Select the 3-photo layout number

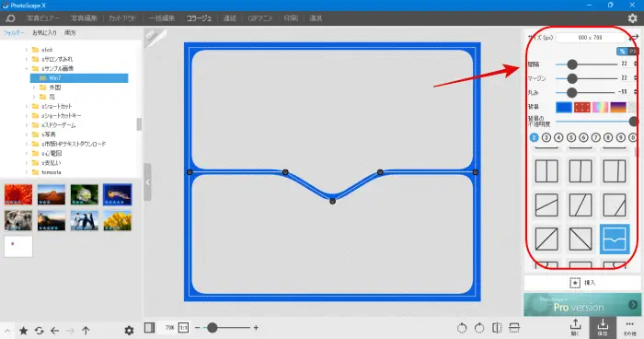(x=546, y=137)
